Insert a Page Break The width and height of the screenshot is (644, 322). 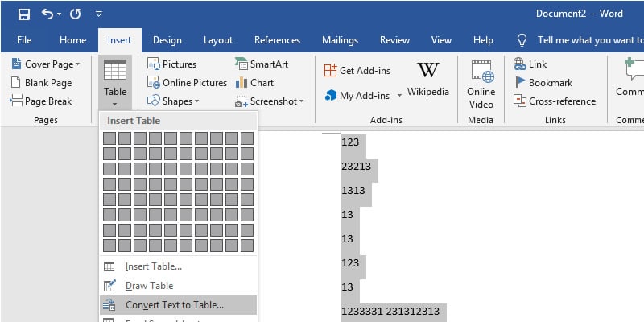click(41, 101)
